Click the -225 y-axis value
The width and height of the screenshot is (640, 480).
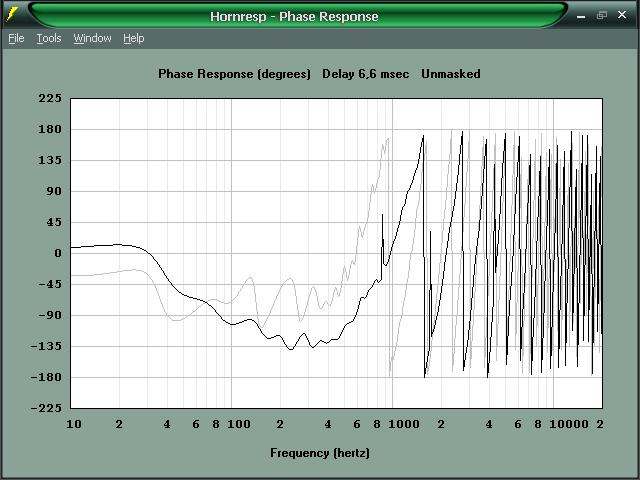point(46,408)
